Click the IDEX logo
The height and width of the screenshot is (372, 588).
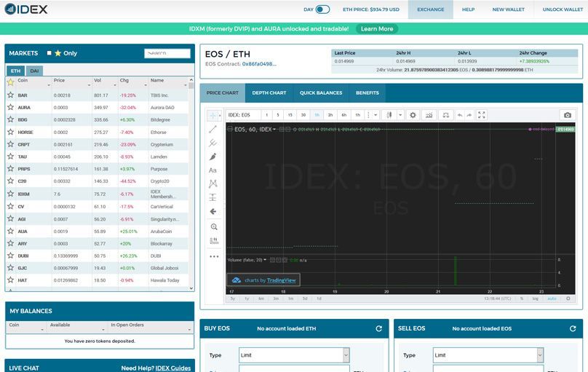click(26, 9)
